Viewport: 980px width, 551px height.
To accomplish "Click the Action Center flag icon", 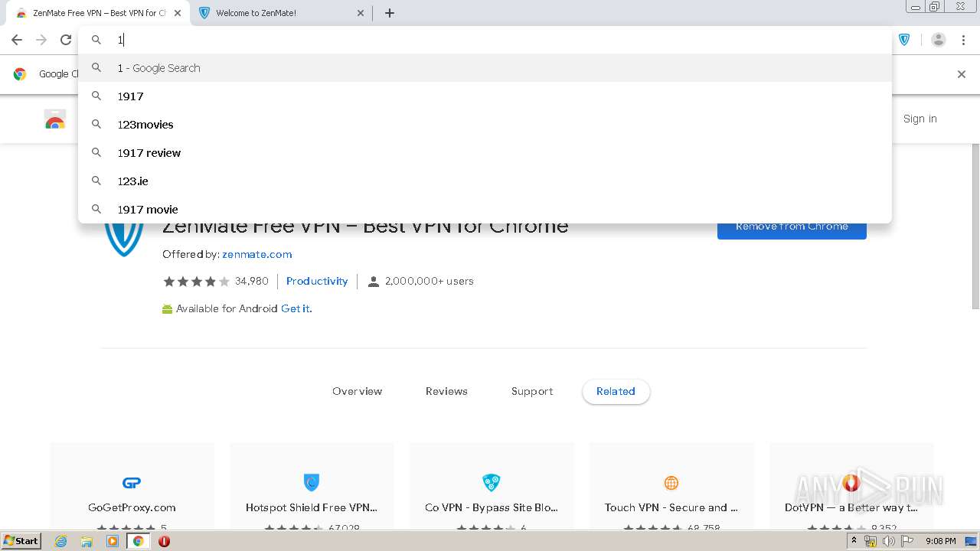I will (x=906, y=541).
